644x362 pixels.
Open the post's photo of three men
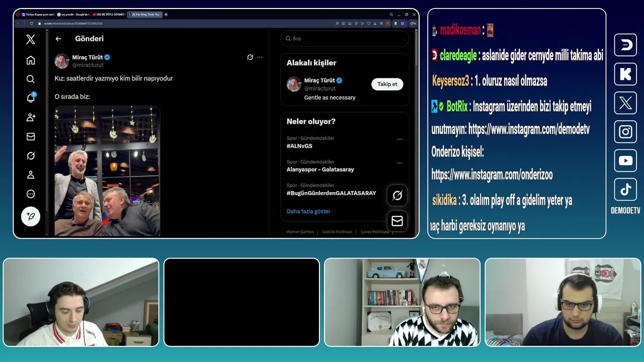pyautogui.click(x=107, y=171)
